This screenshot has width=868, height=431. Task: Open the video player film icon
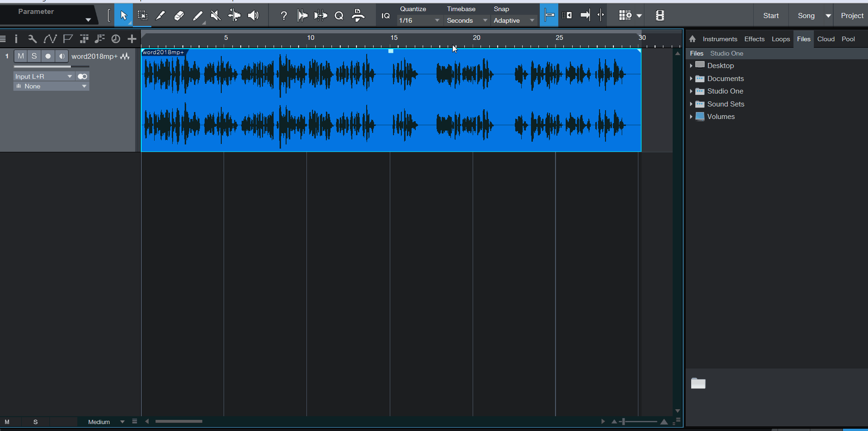660,16
